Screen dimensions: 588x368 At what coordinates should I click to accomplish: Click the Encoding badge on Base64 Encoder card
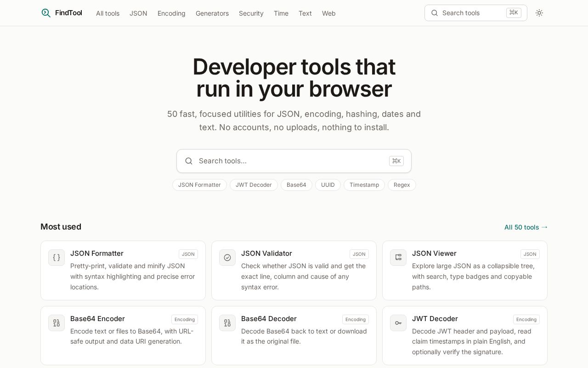point(185,319)
